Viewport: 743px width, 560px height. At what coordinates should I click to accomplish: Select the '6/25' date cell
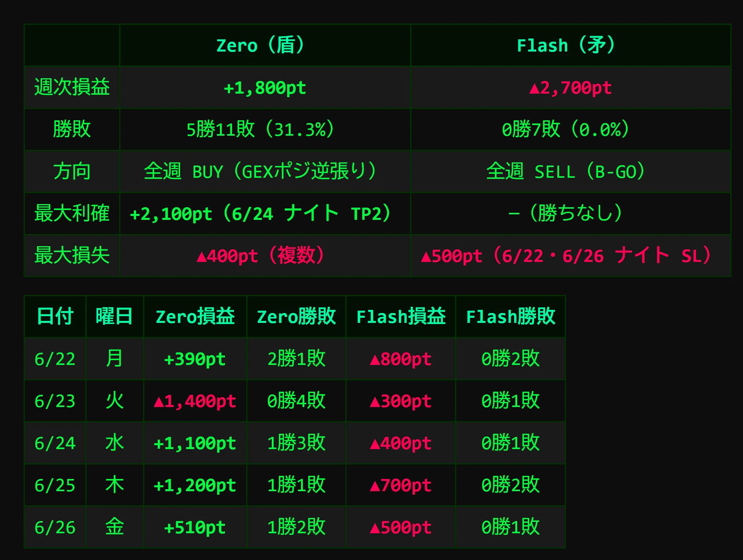pos(55,485)
